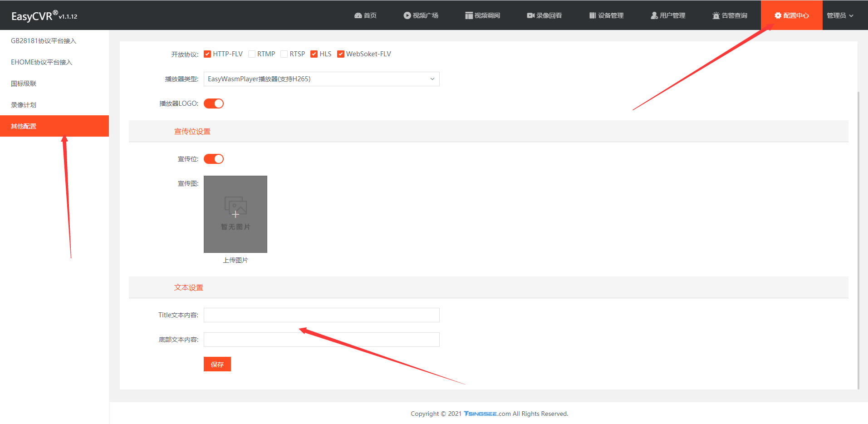Screen dimensions: 868x424
Task: Click the config center gear icon (配置中心)
Action: coord(778,15)
